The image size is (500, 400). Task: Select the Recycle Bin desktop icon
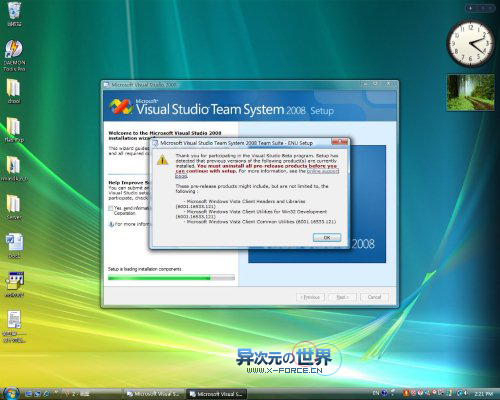[x=14, y=14]
